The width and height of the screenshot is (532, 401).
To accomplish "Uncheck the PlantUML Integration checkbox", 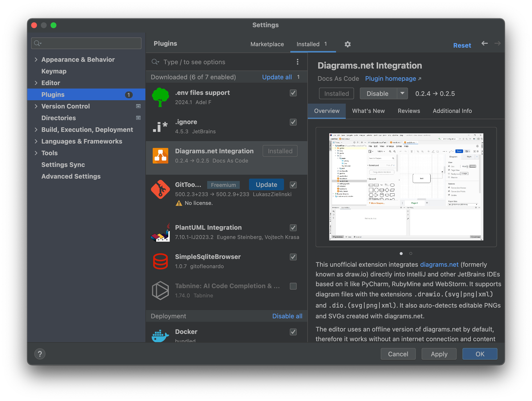I will click(x=293, y=228).
